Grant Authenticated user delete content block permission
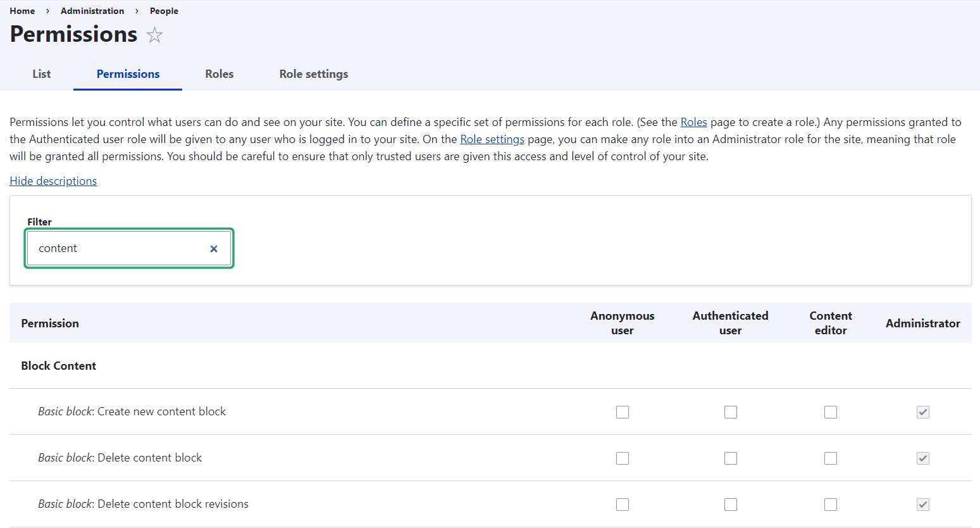980x528 pixels. point(730,458)
